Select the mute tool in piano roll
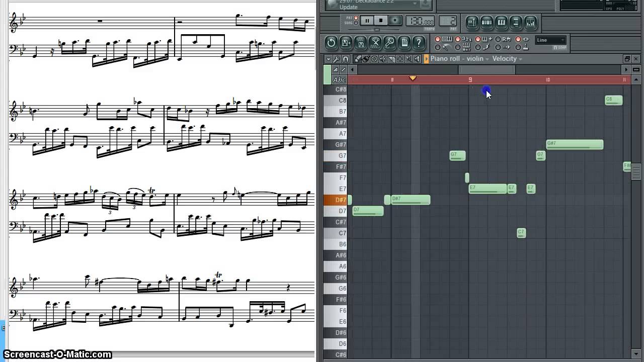This screenshot has height=362, width=644. (383, 59)
